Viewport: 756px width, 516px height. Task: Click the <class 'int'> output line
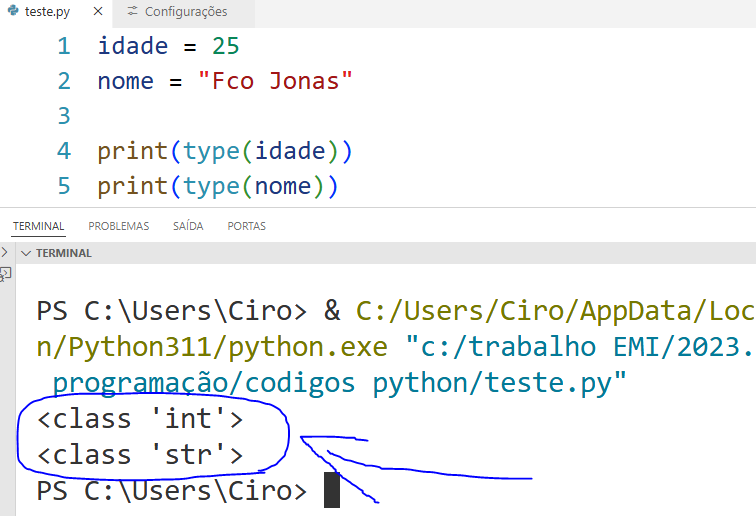tap(140, 418)
